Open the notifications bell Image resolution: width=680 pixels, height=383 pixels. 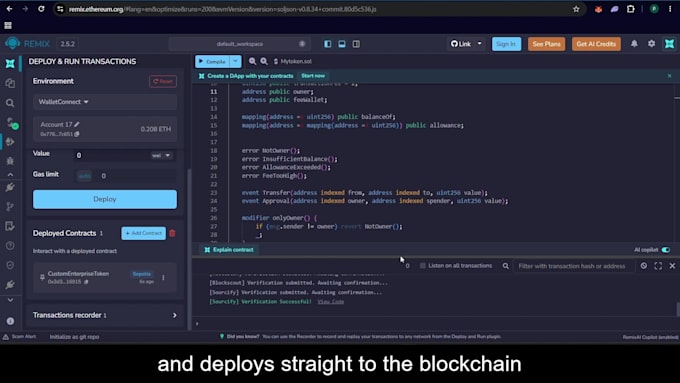634,44
